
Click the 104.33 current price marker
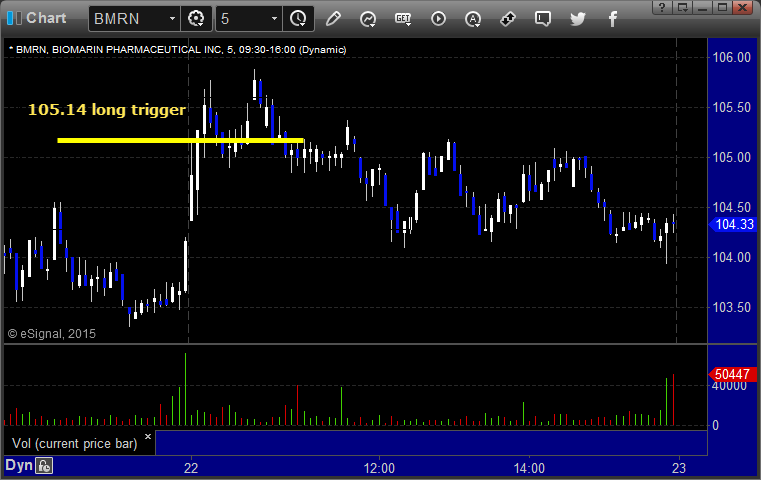(x=732, y=224)
